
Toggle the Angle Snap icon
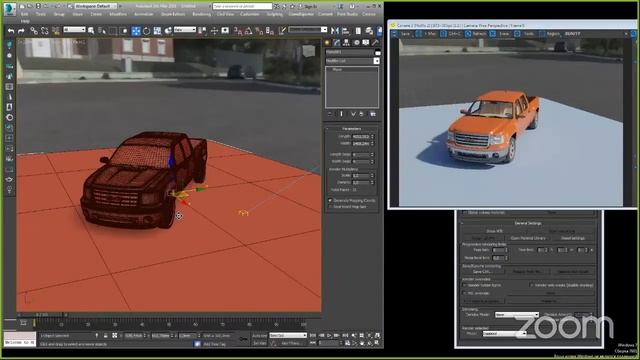[248, 31]
